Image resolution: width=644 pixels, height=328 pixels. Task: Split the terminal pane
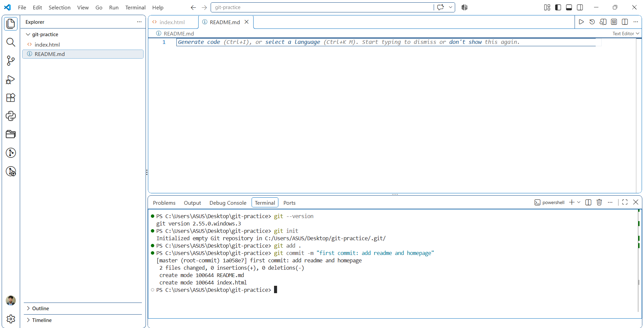pyautogui.click(x=588, y=202)
